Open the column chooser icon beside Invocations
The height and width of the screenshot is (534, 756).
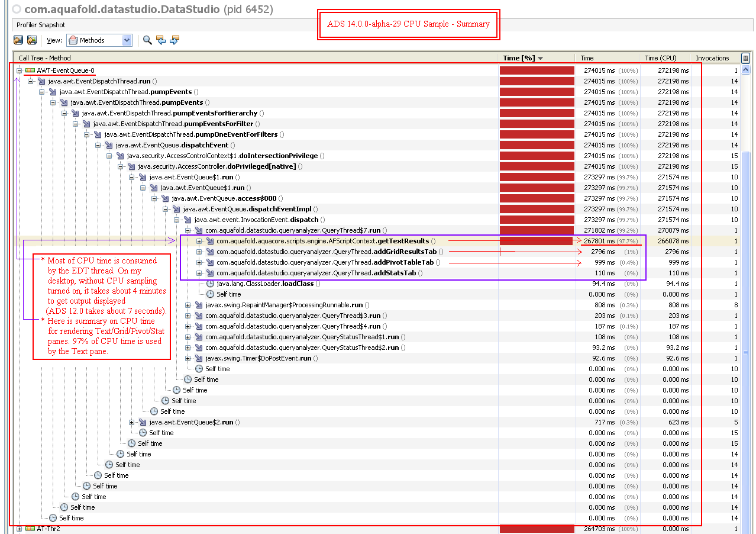745,58
